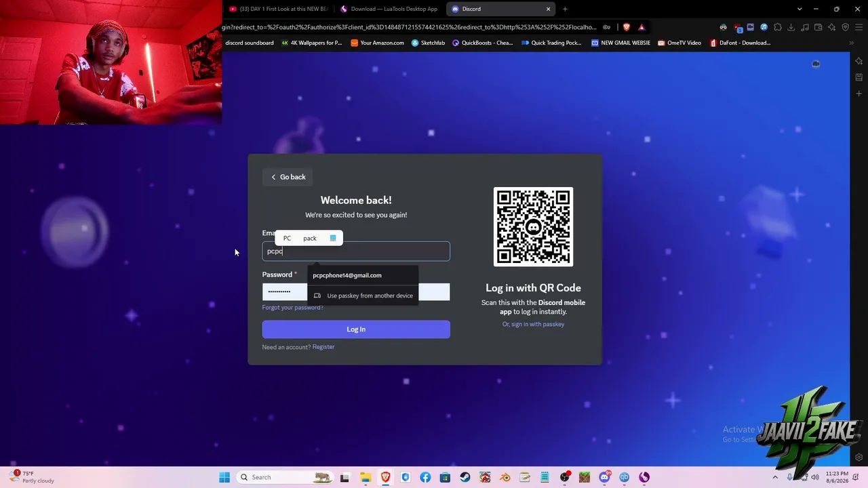Add a sidebar item with the plus icon

point(859,94)
